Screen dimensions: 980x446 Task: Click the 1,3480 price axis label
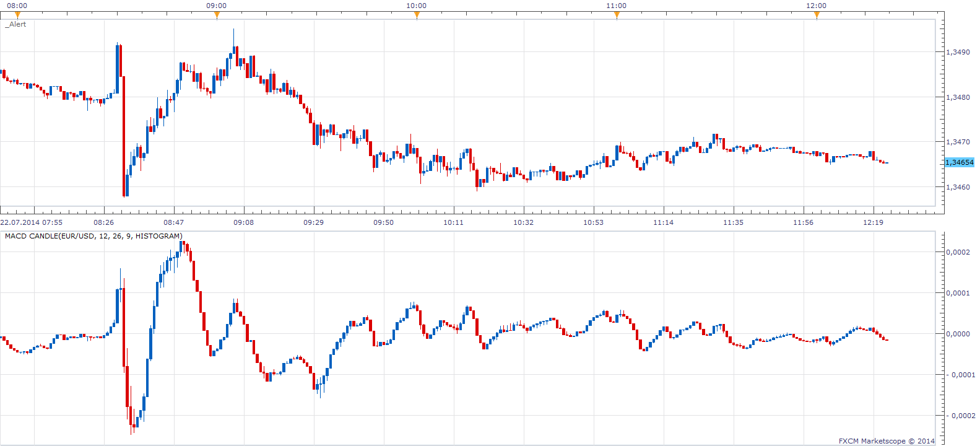tap(958, 97)
